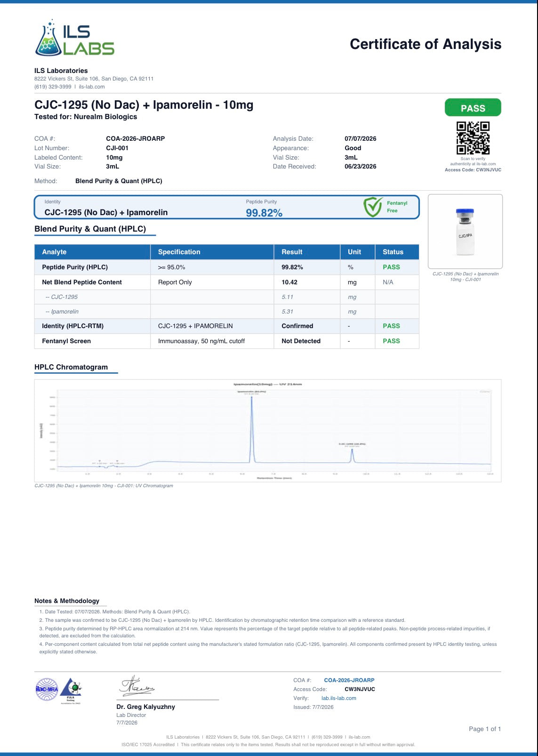This screenshot has height=756, width=538.
Task: Click the -- CJC-1295 sub-row label
Action: [62, 297]
